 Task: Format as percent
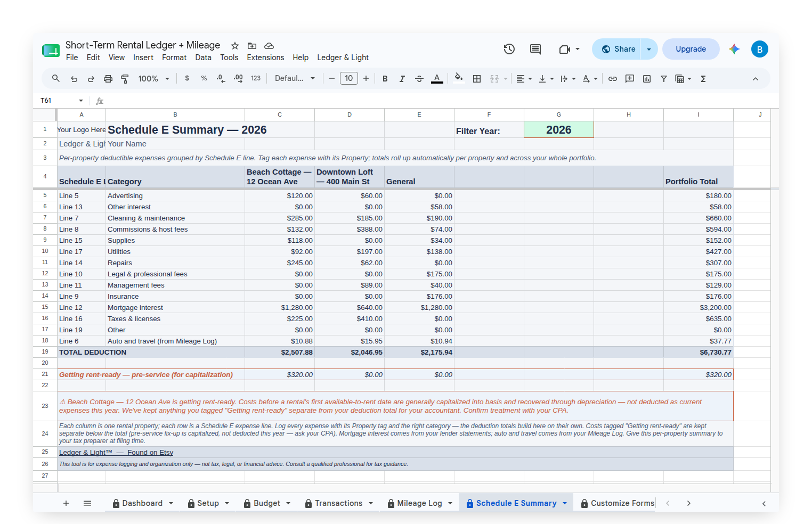pyautogui.click(x=204, y=78)
